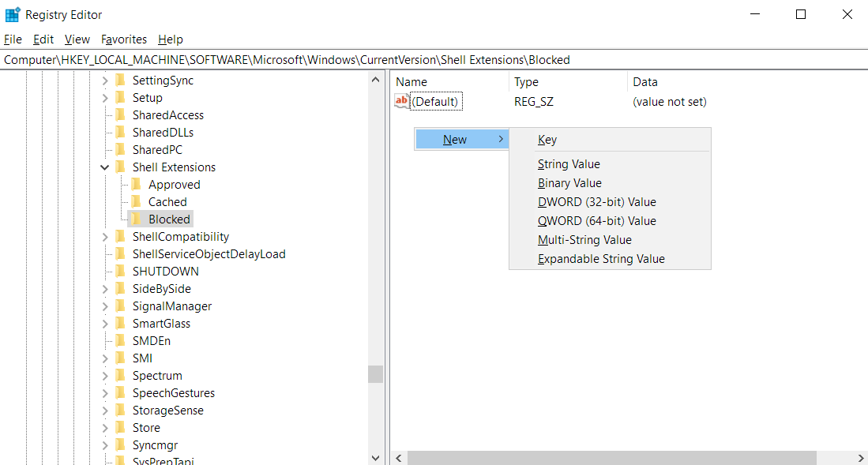
Task: Click the Registry Editor icon in the title bar
Action: (x=13, y=14)
